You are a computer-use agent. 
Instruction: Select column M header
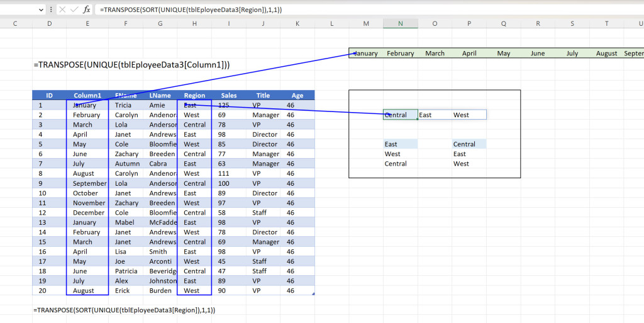366,24
